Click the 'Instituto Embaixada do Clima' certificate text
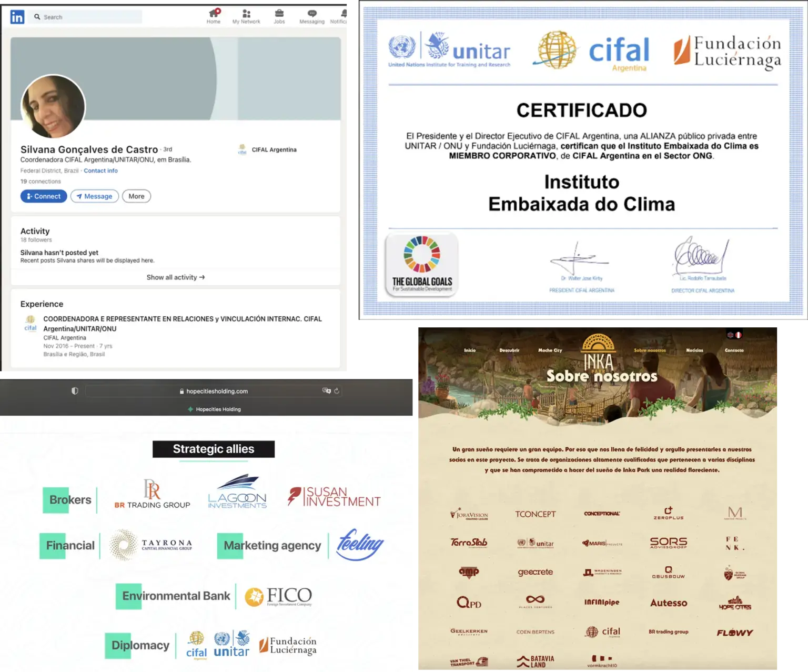The width and height of the screenshot is (808, 672). point(581,193)
